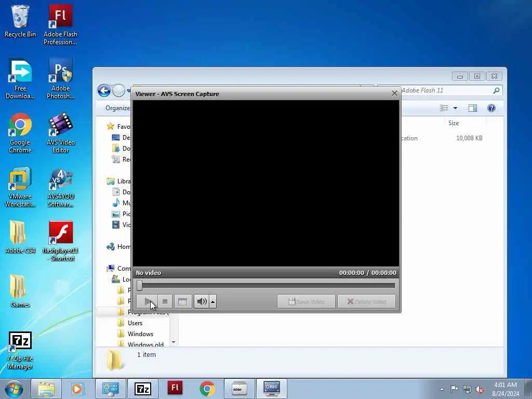This screenshot has height=399, width=532.
Task: Open Explorer help icon
Action: click(x=491, y=108)
